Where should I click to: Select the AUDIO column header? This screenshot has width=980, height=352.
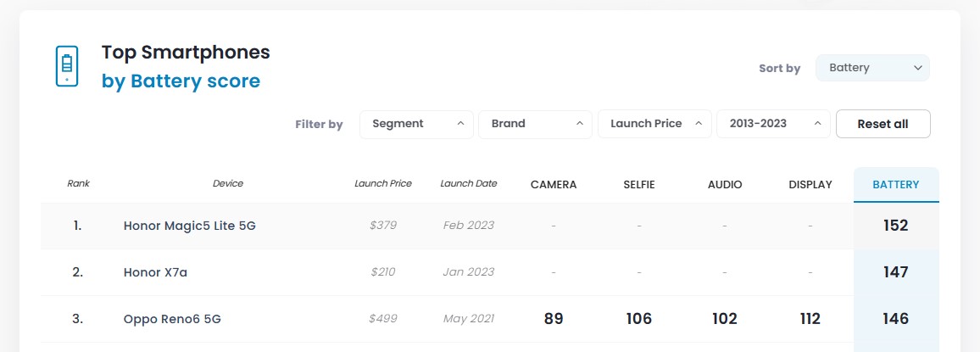725,184
